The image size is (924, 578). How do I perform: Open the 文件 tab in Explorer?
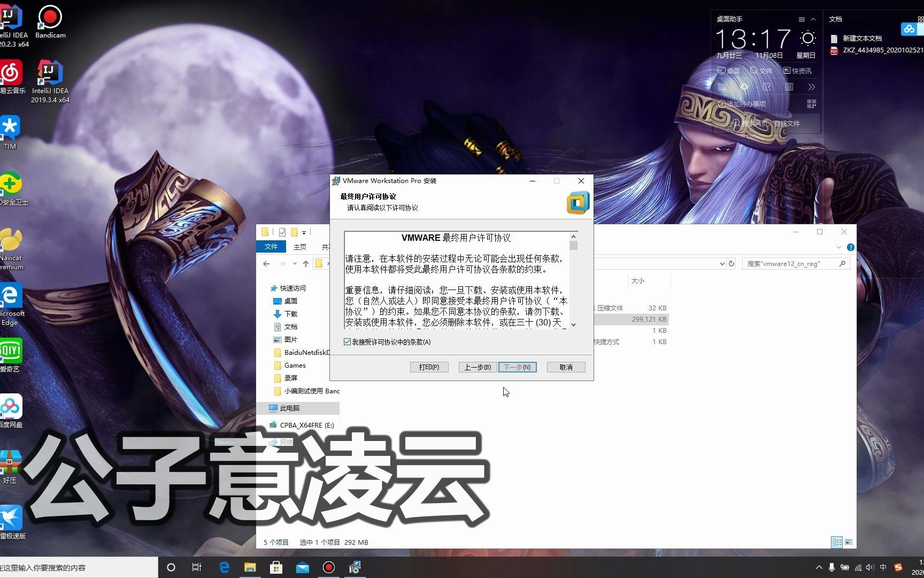click(271, 247)
